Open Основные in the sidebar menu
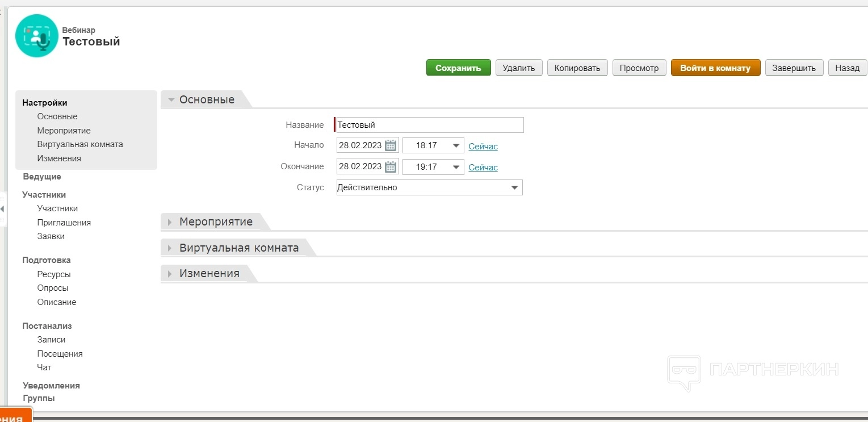The image size is (868, 422). [x=57, y=116]
